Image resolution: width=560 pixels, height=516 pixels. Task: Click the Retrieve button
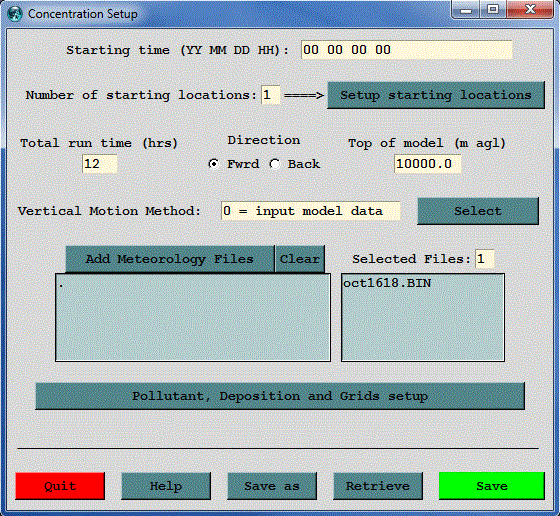[378, 486]
